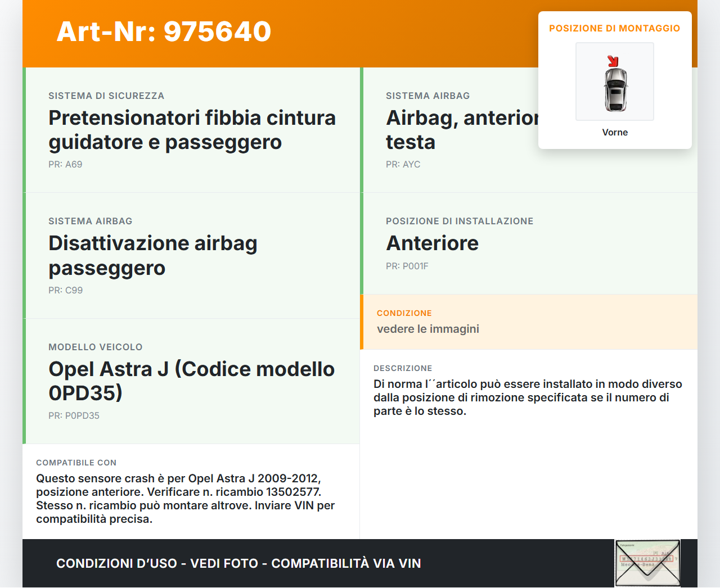
Task: Select the PR: C99 code label
Action: (65, 291)
